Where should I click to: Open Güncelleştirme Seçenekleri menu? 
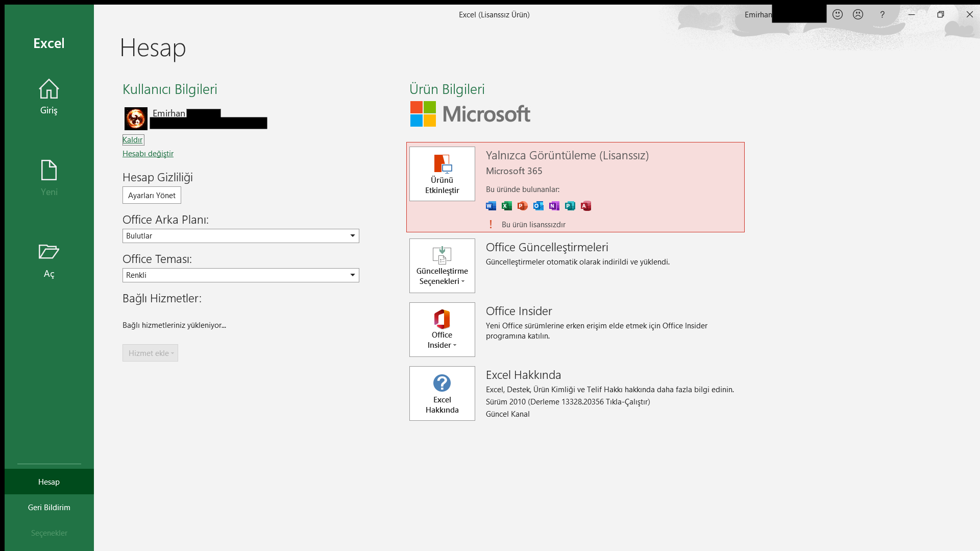coord(442,266)
